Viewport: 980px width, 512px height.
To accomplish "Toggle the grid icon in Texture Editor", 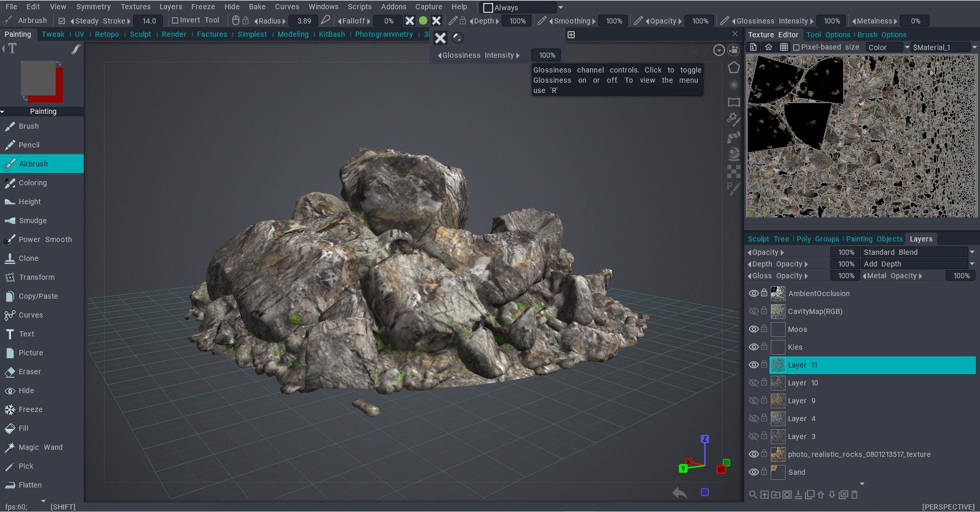I will pos(784,47).
